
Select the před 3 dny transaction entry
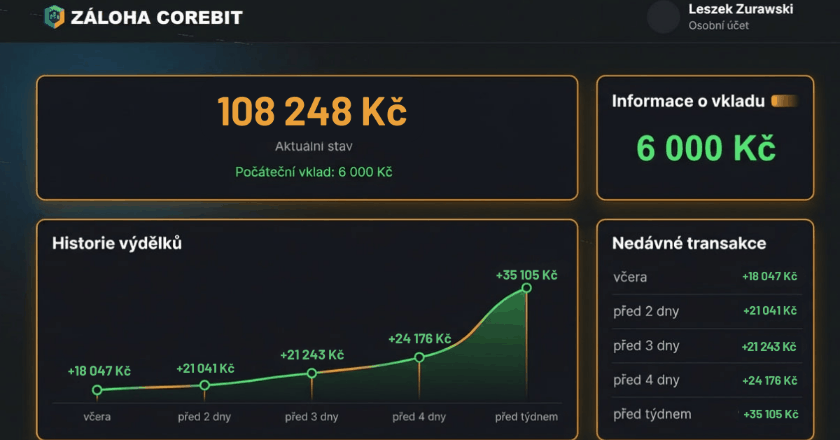point(705,345)
